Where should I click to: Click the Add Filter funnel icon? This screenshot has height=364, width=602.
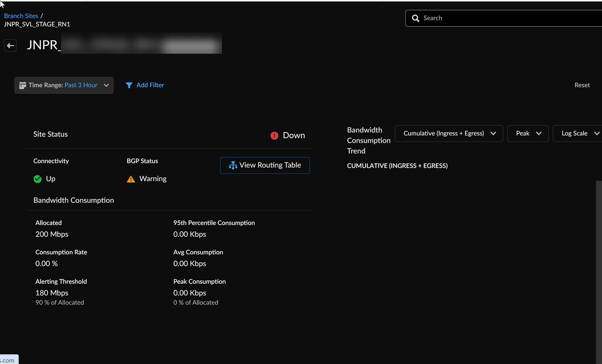(x=129, y=85)
